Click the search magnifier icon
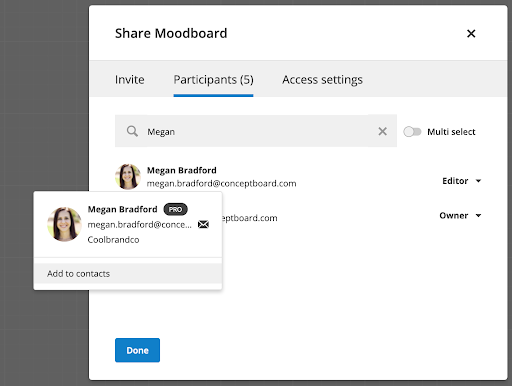 coord(132,131)
